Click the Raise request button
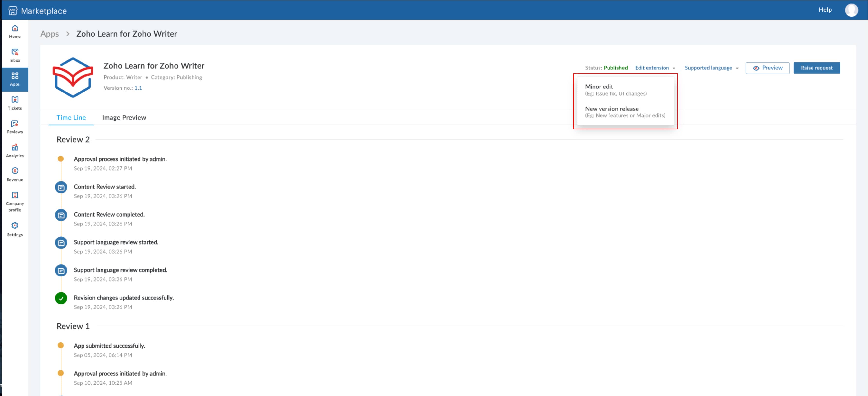Image resolution: width=868 pixels, height=396 pixels. (816, 68)
